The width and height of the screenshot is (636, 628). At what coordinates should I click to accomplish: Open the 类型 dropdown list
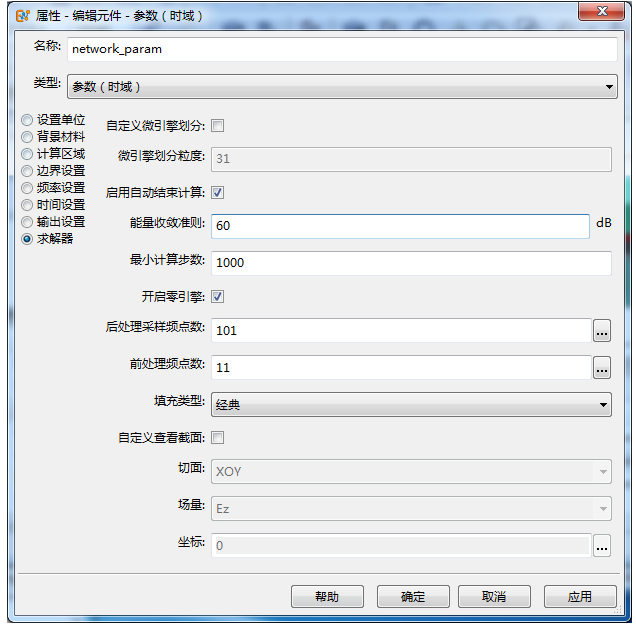(x=341, y=88)
